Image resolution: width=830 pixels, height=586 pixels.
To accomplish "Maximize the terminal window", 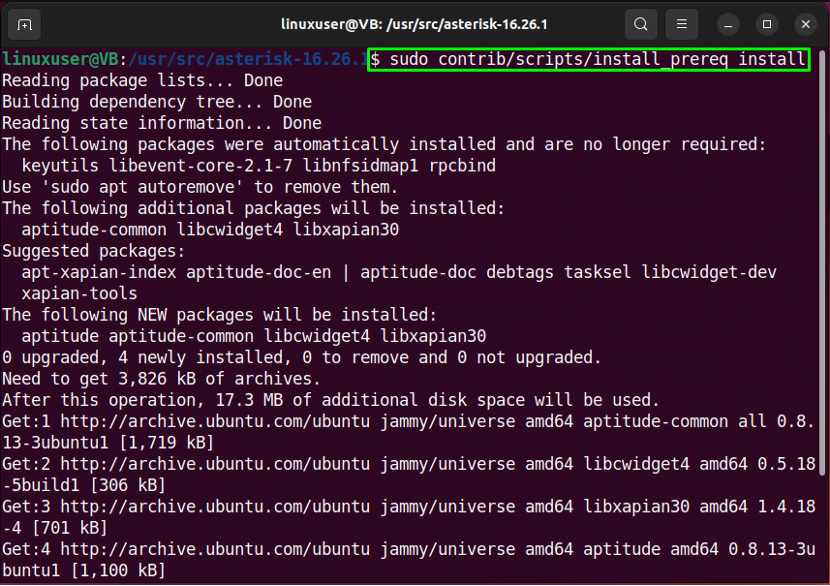I will [767, 25].
